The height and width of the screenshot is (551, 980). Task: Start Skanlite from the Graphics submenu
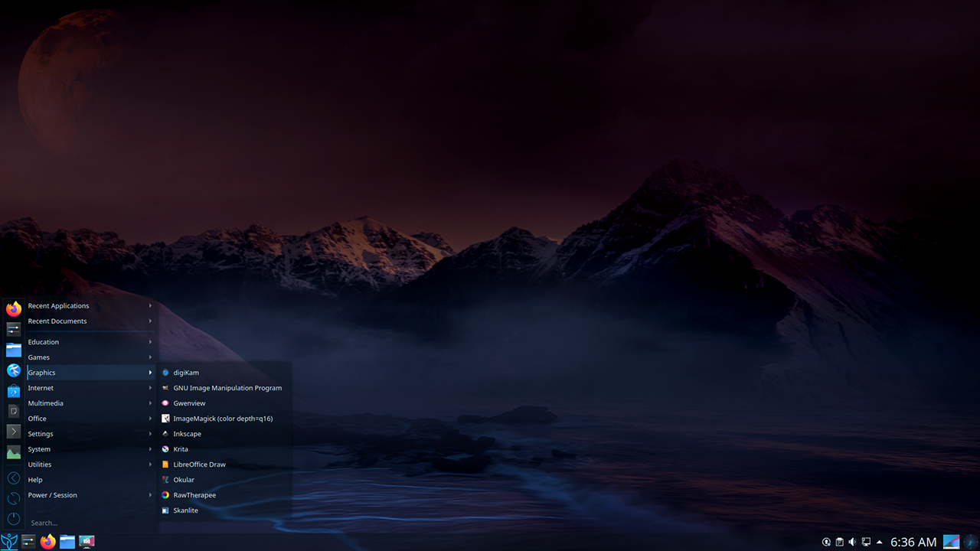[225, 510]
